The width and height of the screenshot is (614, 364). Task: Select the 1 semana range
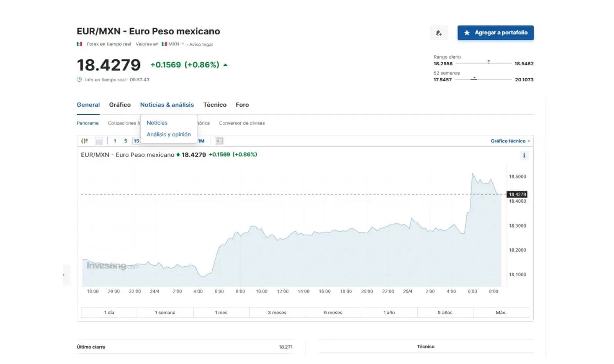tap(165, 312)
